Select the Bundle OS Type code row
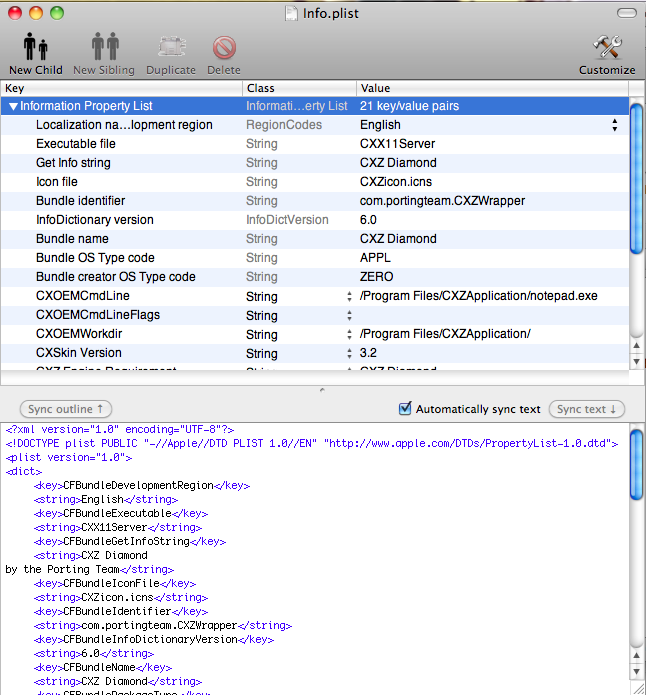The width and height of the screenshot is (646, 695). [314, 258]
